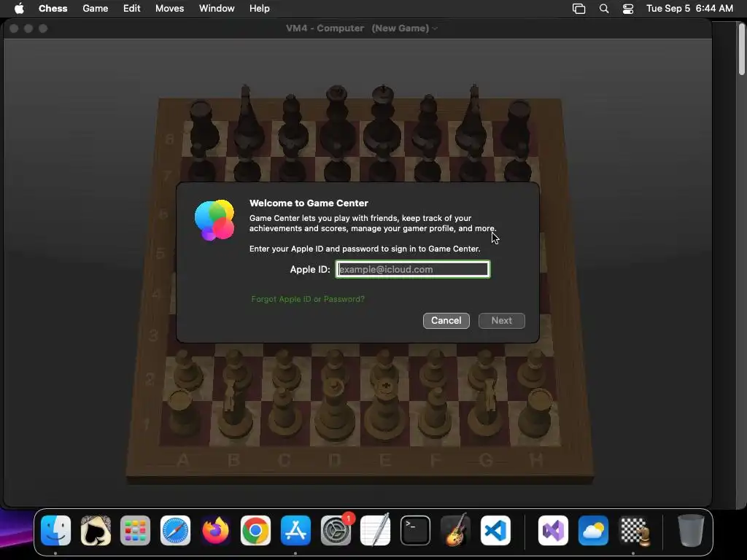Open Visual Studio purple icon

(x=553, y=531)
